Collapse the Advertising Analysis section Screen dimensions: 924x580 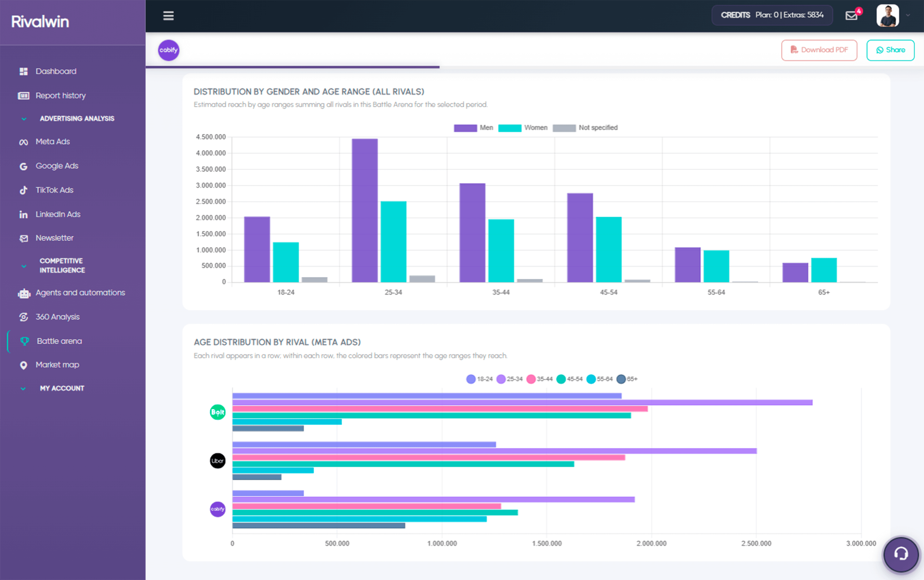tap(24, 119)
